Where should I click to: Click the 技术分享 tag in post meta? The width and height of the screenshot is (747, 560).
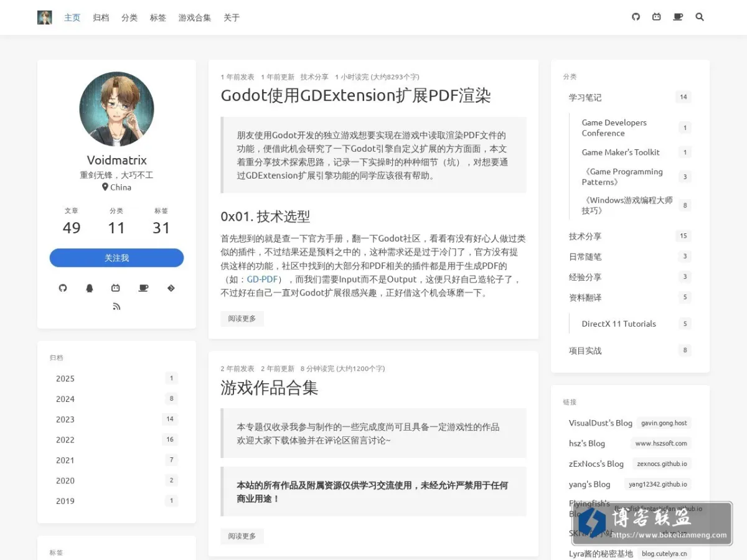(x=314, y=77)
